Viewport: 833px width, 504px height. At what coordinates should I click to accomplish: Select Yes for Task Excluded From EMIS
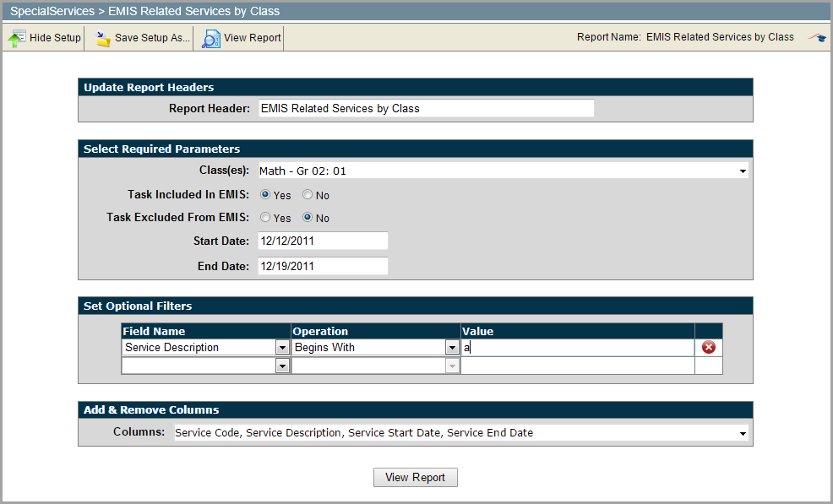pos(265,217)
